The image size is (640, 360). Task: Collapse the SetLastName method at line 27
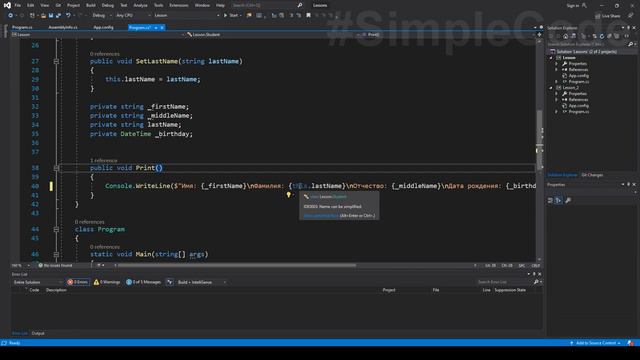coord(56,61)
